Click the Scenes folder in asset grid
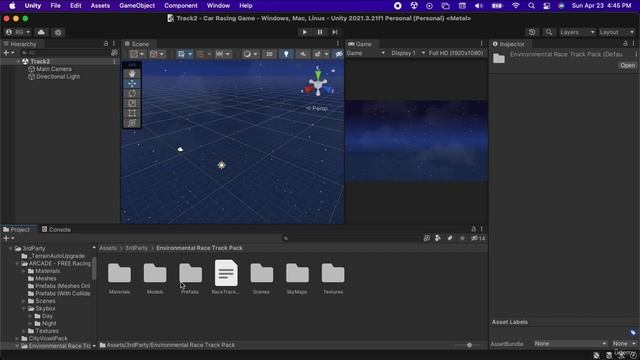 tap(262, 273)
